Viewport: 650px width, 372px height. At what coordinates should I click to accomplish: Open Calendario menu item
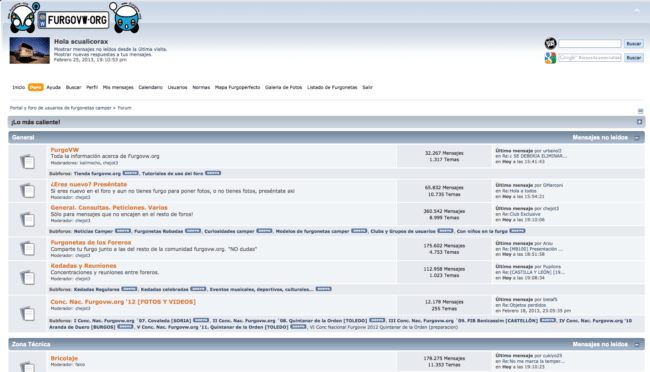coord(150,87)
